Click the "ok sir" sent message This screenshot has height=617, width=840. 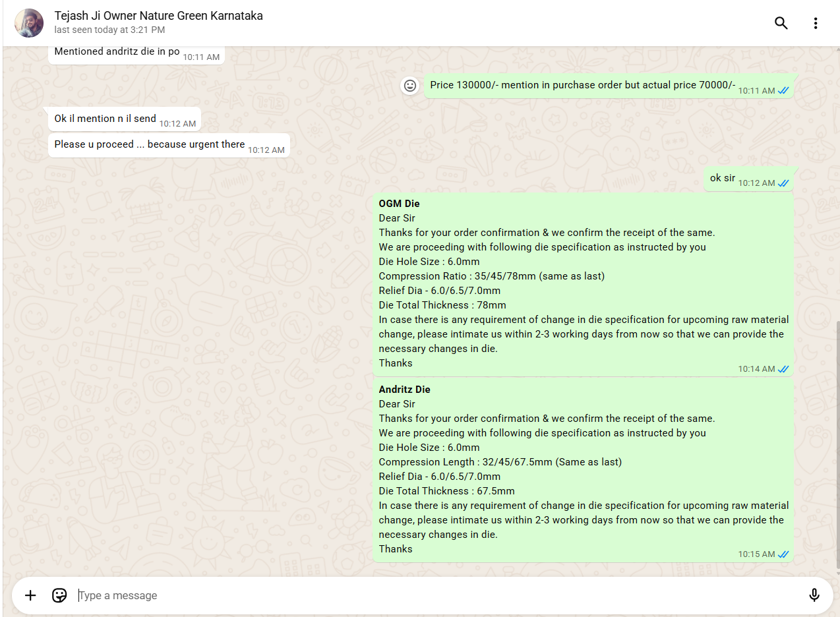(723, 178)
